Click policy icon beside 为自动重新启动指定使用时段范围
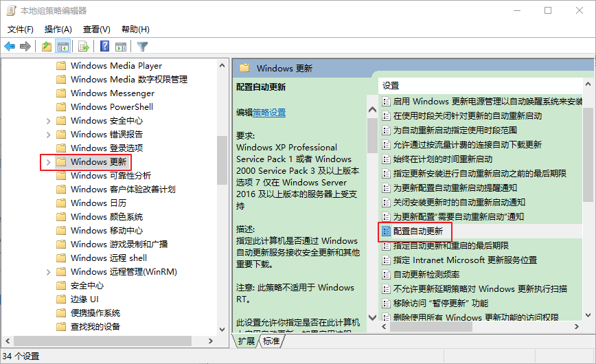 click(x=386, y=130)
